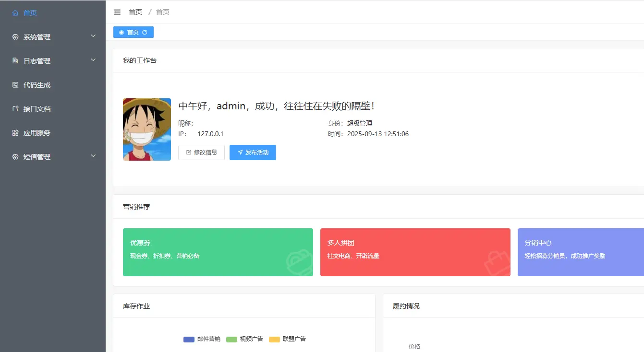Screen dimensions: 644x352
Task: Click the 应用服务 grid icon
Action: (15, 133)
